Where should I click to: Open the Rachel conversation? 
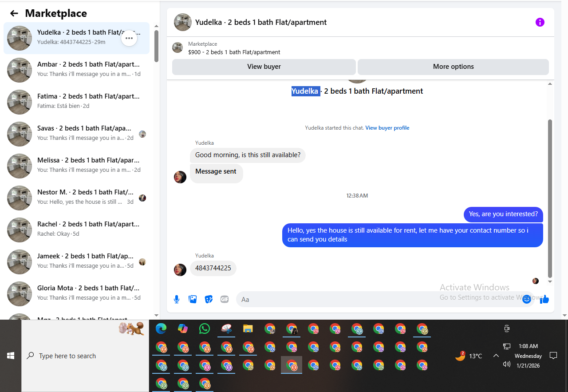tap(76, 230)
